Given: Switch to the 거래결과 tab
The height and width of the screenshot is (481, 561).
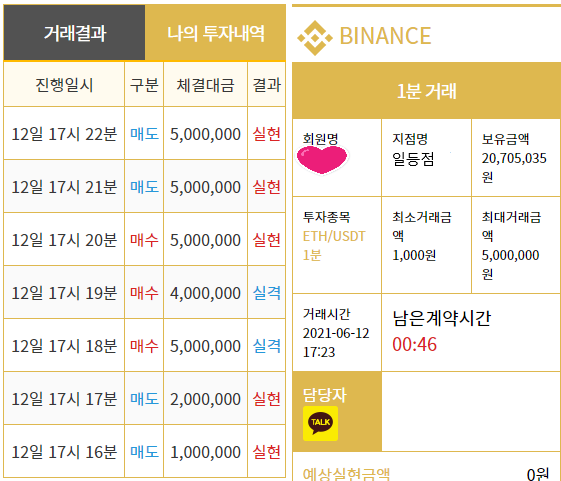Looking at the screenshot, I should (74, 33).
